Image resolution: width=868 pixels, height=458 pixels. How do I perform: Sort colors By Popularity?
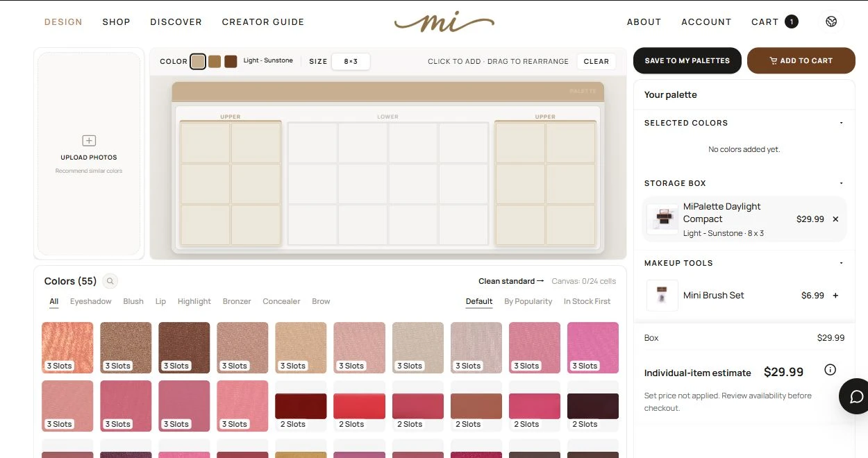pos(528,302)
